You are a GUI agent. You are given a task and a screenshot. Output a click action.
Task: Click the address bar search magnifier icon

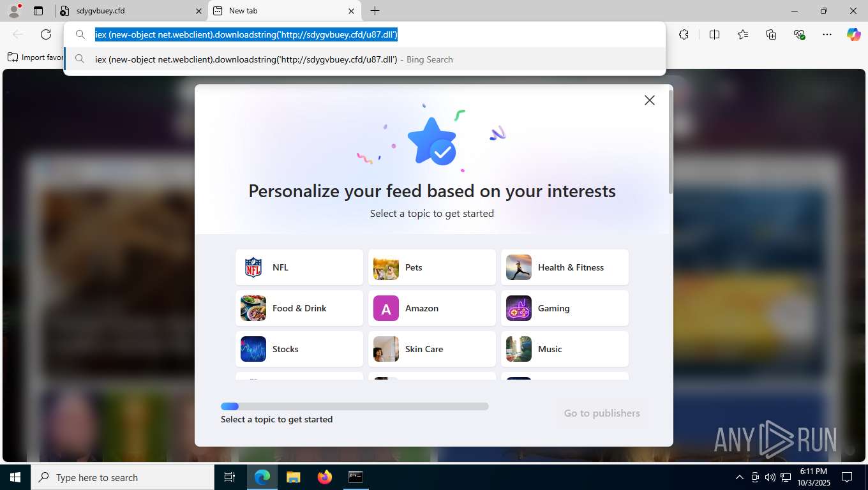pyautogui.click(x=80, y=34)
